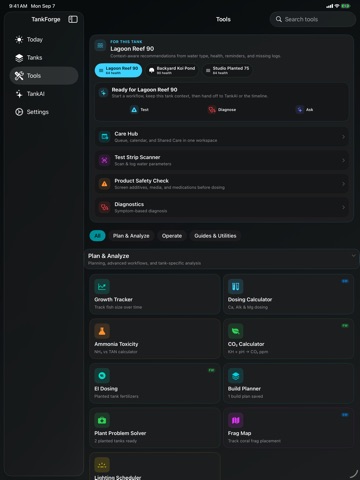Viewport: 360px width, 480px height.
Task: Open the Care Hub row
Action: 222,137
